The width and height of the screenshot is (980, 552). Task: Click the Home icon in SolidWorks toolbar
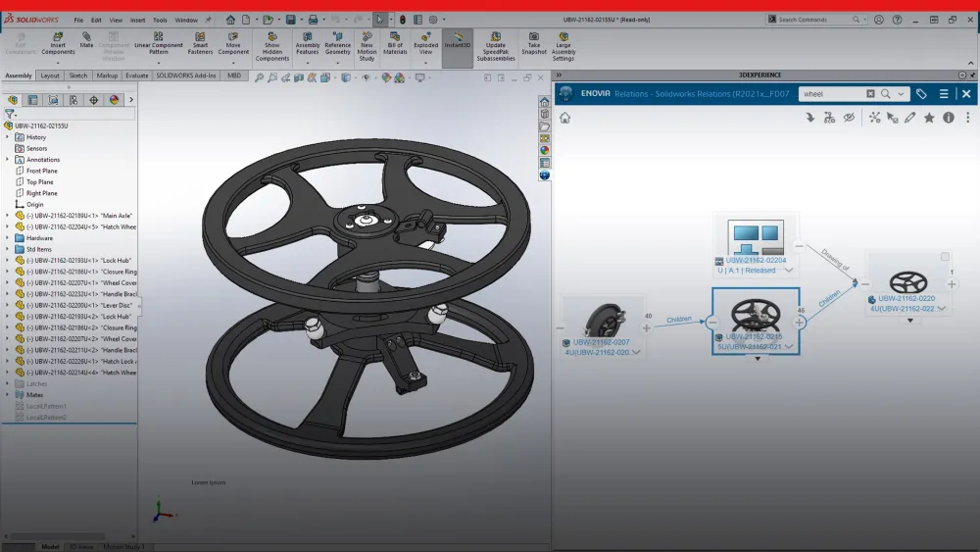pyautogui.click(x=230, y=20)
